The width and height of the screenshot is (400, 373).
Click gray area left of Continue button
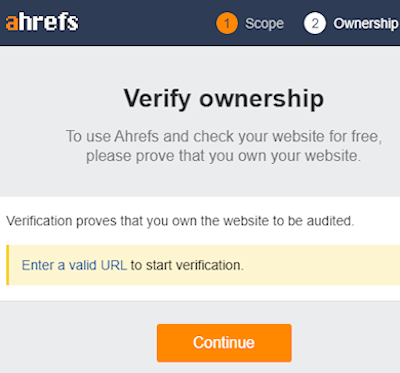(x=78, y=343)
